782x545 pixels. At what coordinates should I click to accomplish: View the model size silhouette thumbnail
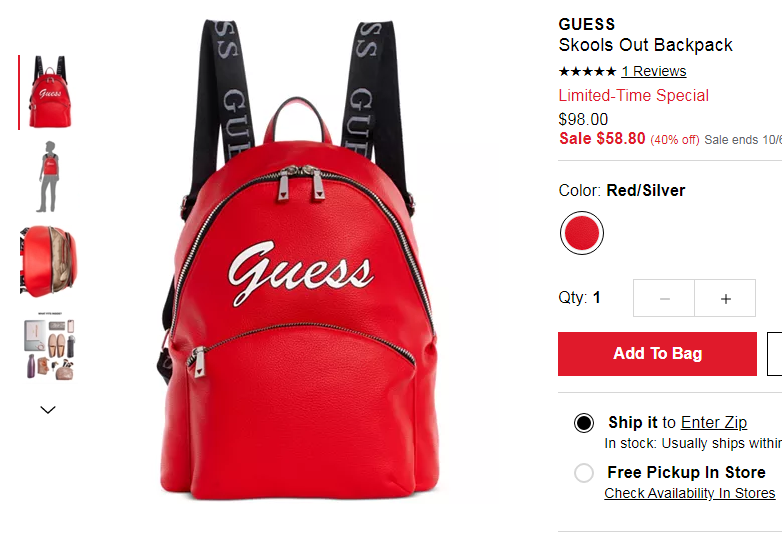click(x=48, y=177)
